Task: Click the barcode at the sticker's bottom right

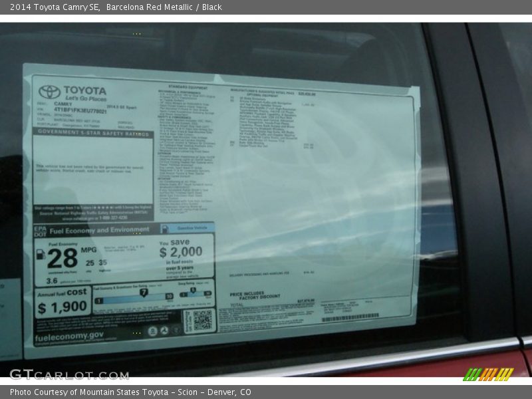Action: point(350,319)
